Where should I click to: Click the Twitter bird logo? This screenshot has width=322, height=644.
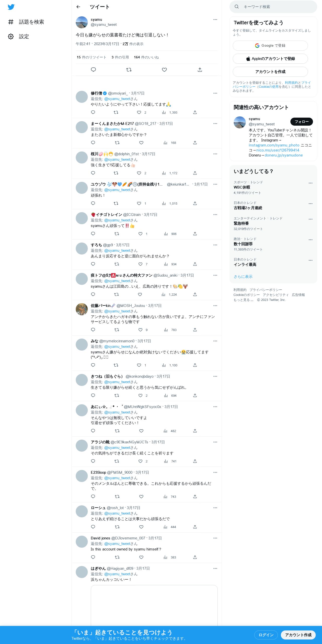click(x=11, y=7)
